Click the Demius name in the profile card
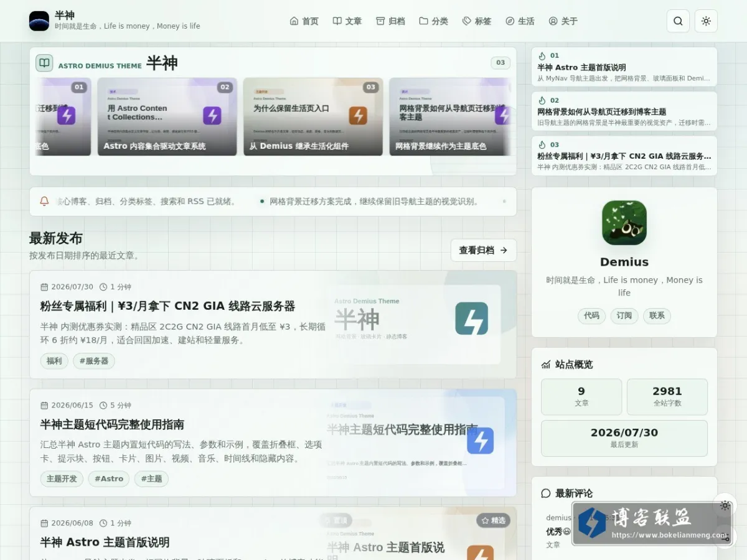 tap(624, 262)
